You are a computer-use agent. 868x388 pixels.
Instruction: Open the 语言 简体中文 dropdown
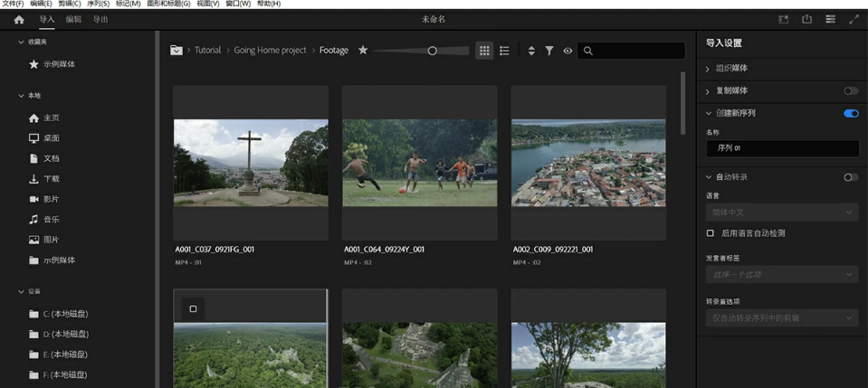[x=782, y=212]
